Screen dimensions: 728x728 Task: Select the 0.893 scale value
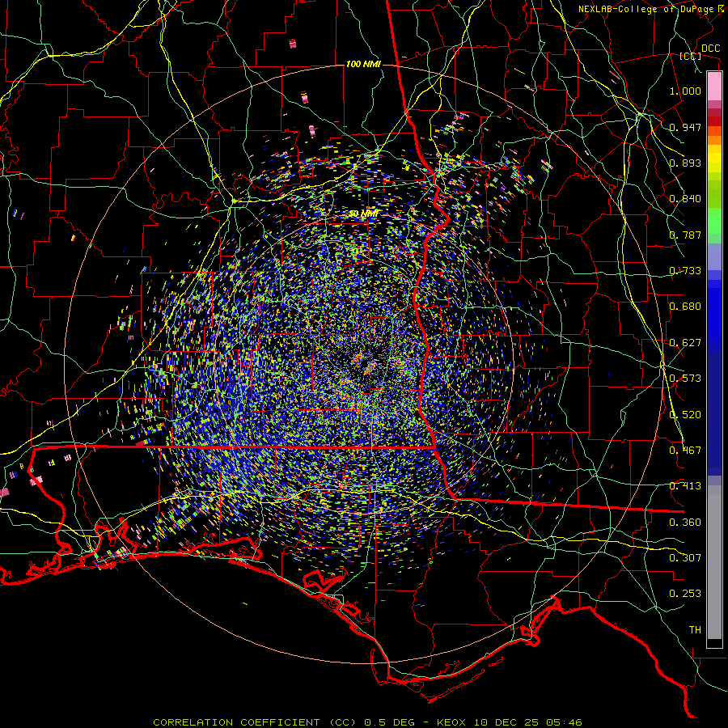coord(685,163)
